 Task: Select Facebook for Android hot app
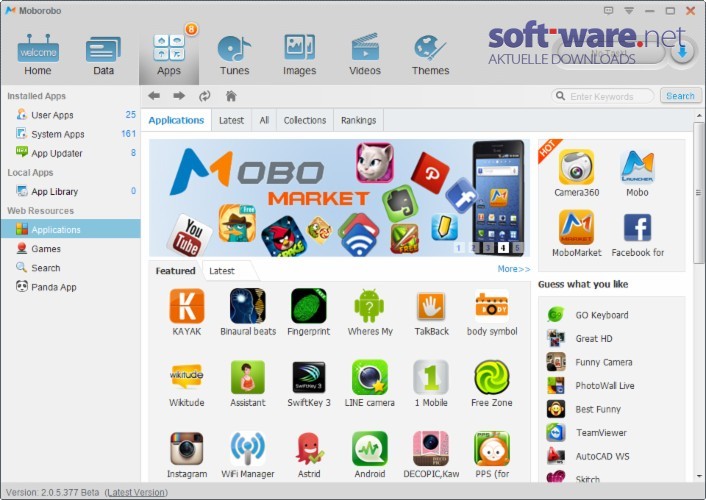click(x=637, y=227)
